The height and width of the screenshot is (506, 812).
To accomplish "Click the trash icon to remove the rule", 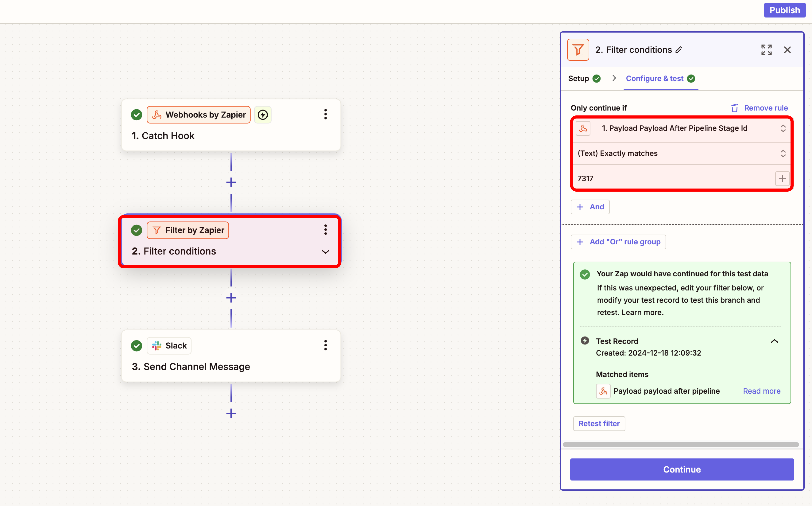I will coord(734,108).
